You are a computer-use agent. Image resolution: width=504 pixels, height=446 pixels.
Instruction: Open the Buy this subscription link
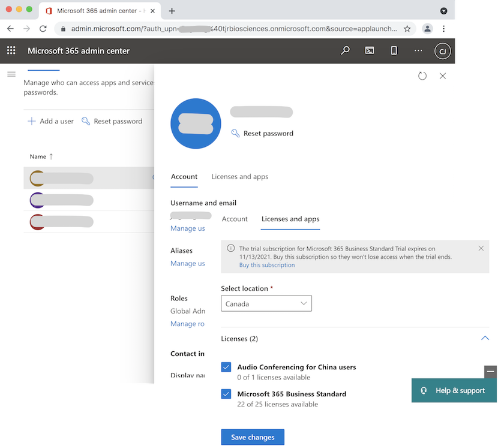(266, 264)
